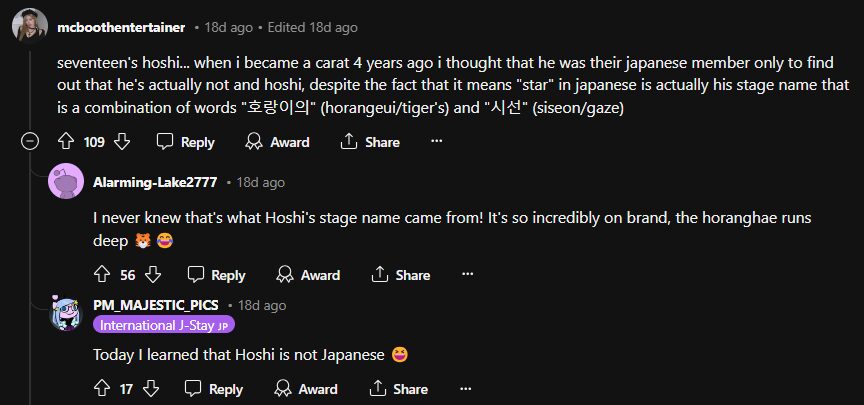Collapse the mcboothentertainer comment thread

31,142
